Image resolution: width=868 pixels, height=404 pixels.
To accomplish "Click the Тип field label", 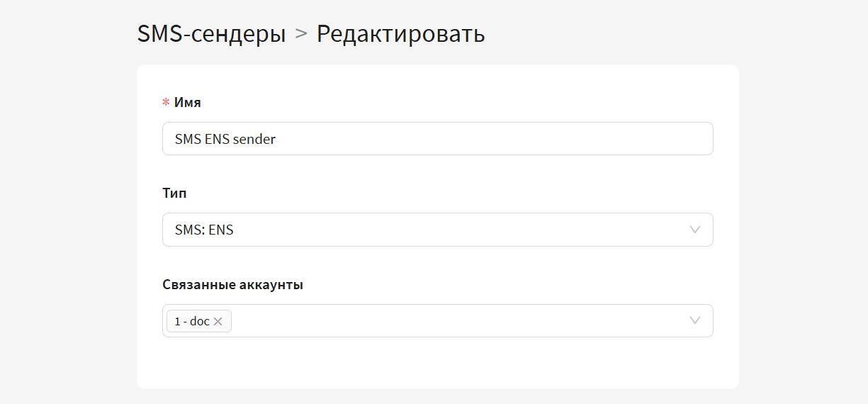I will tap(174, 193).
